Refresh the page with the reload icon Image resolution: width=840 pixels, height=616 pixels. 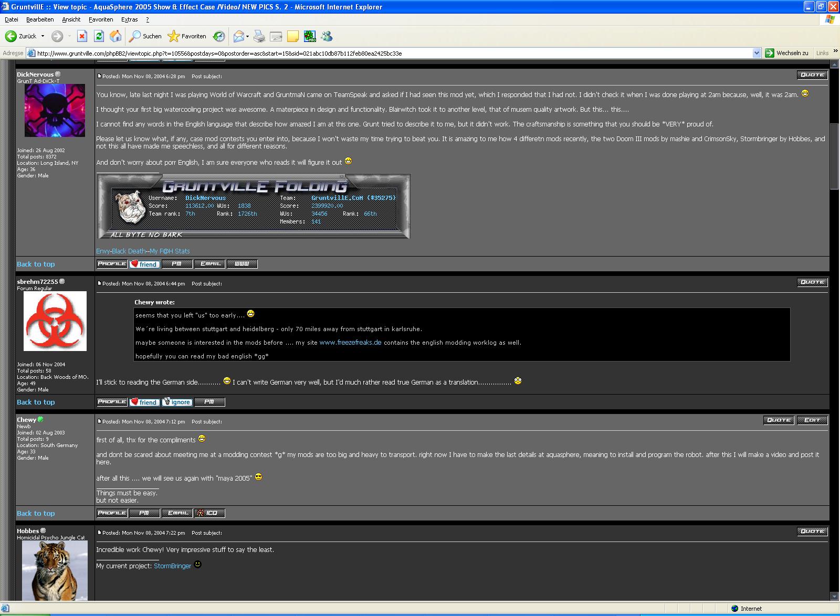click(x=99, y=36)
